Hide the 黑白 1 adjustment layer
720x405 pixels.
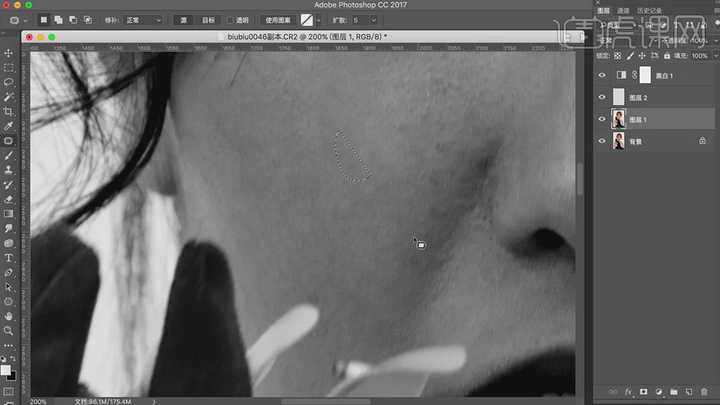602,75
